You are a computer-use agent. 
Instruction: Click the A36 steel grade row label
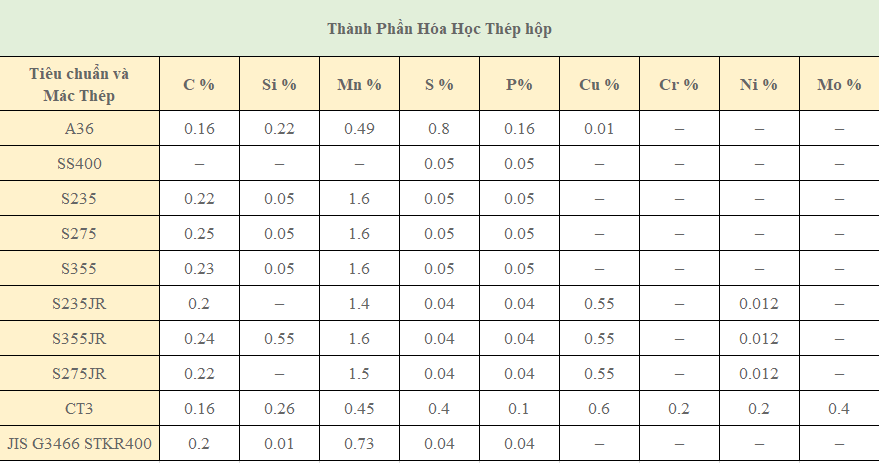(x=80, y=129)
